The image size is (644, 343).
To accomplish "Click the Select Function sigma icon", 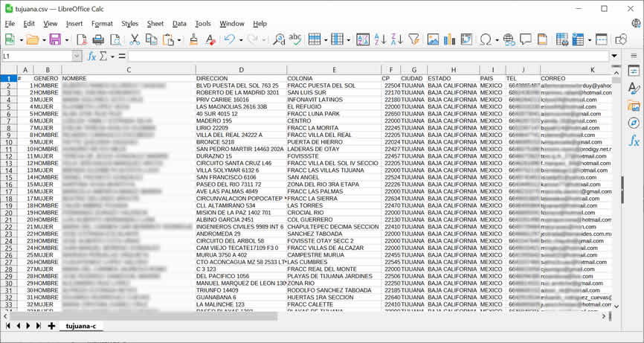I will pyautogui.click(x=103, y=57).
